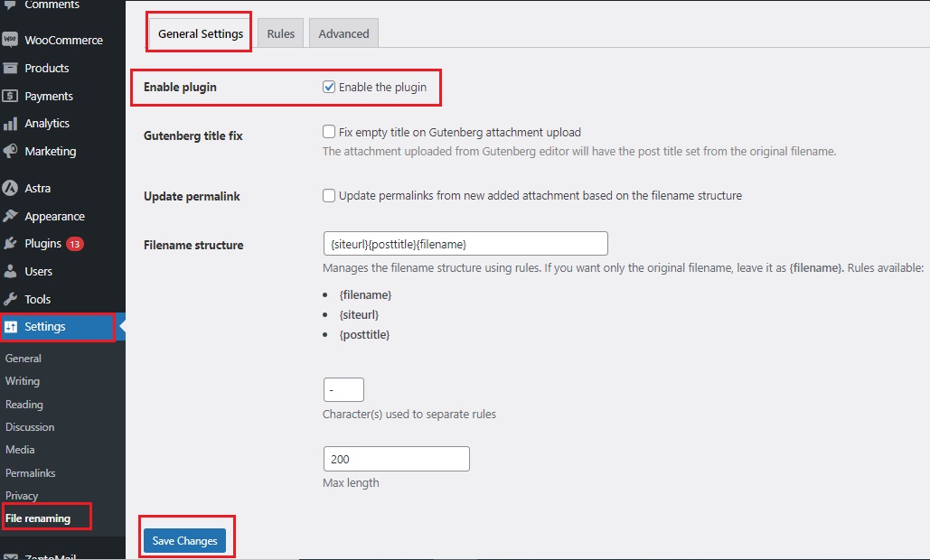Enable the Gutenberg title fix checkbox
This screenshot has height=560, width=930.
329,131
